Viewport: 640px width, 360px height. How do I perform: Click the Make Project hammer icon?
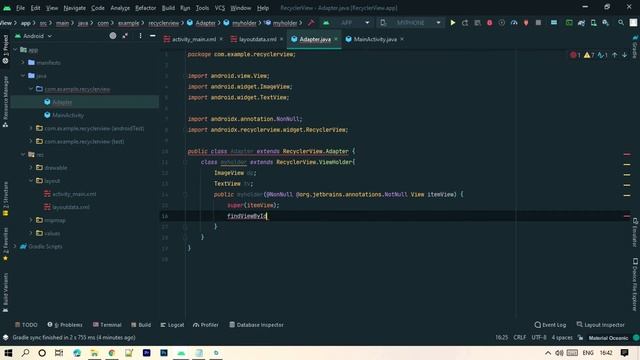311,23
